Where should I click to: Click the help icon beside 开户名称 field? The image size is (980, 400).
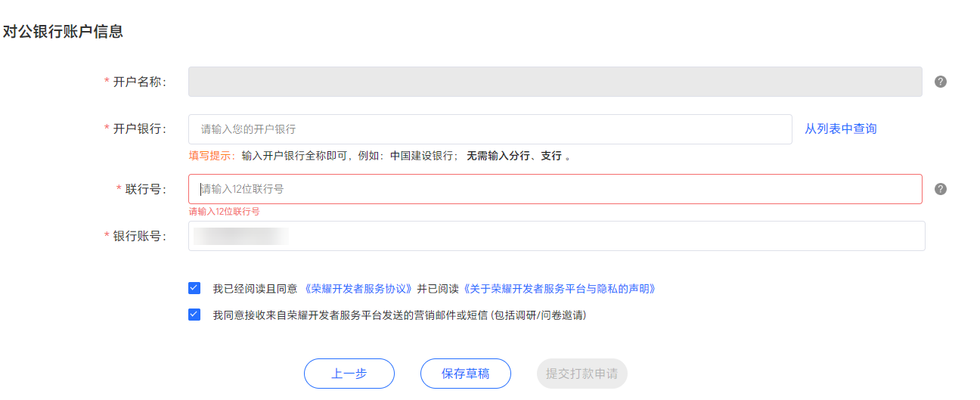pos(941,82)
